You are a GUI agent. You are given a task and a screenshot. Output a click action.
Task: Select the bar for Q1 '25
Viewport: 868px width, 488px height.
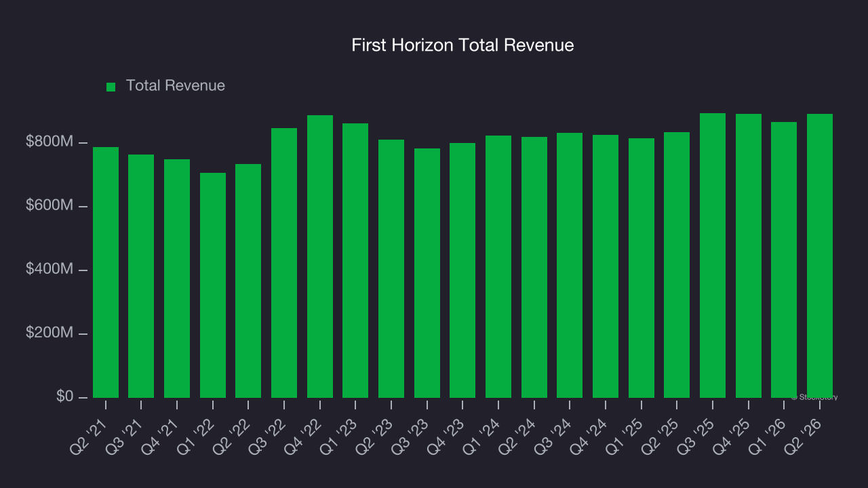point(642,268)
